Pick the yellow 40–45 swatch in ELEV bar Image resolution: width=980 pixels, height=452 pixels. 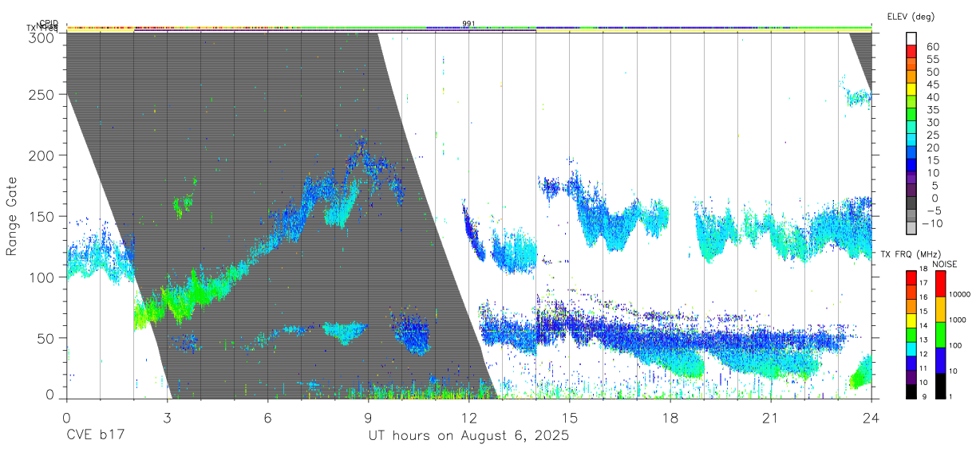pos(911,91)
